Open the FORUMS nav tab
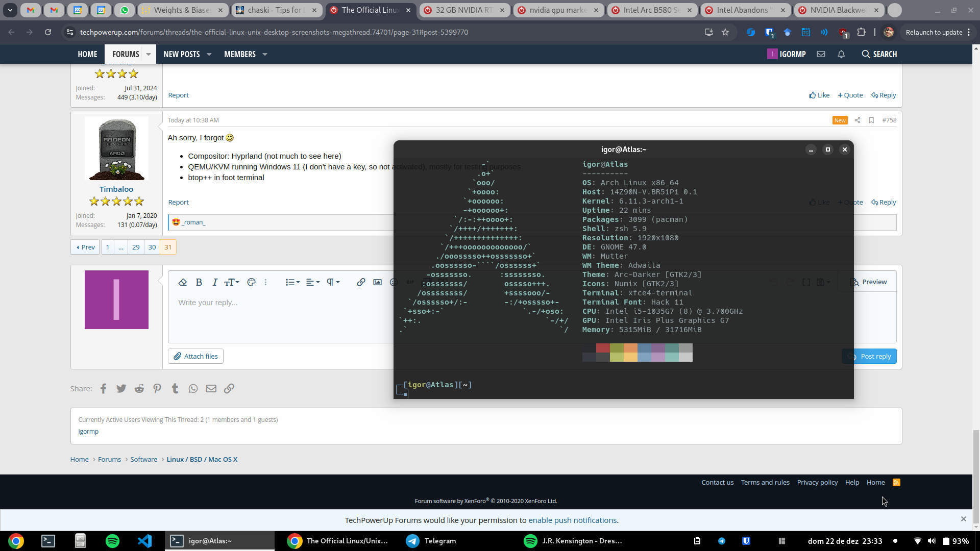Viewport: 980px width, 551px height. (x=126, y=54)
